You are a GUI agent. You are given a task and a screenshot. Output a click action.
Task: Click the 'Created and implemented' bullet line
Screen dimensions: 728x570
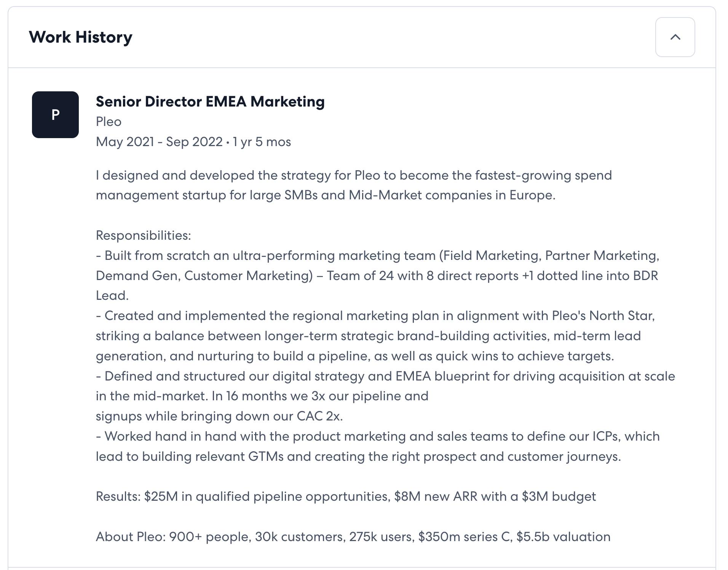pos(375,316)
